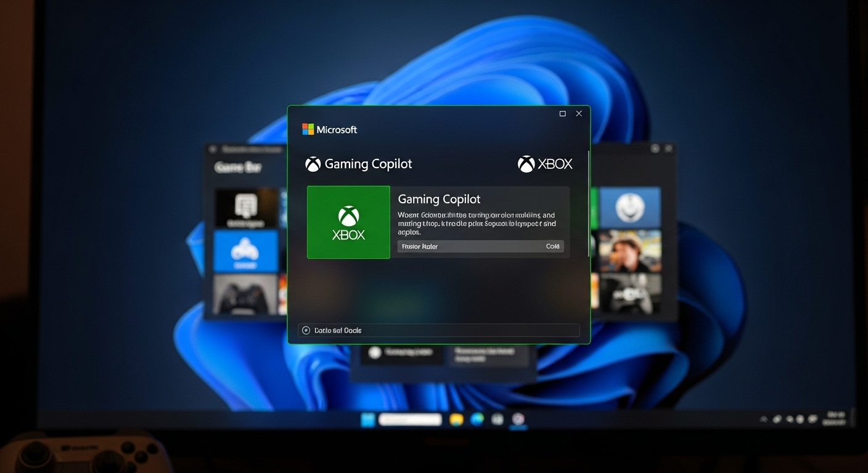The width and height of the screenshot is (868, 473).
Task: Open the blue controller tile in Game Bar
Action: point(245,251)
